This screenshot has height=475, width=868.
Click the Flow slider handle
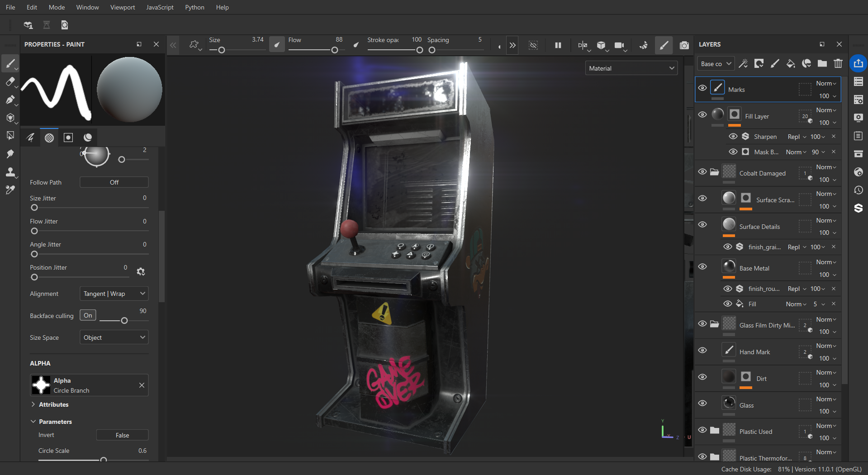pyautogui.click(x=335, y=50)
